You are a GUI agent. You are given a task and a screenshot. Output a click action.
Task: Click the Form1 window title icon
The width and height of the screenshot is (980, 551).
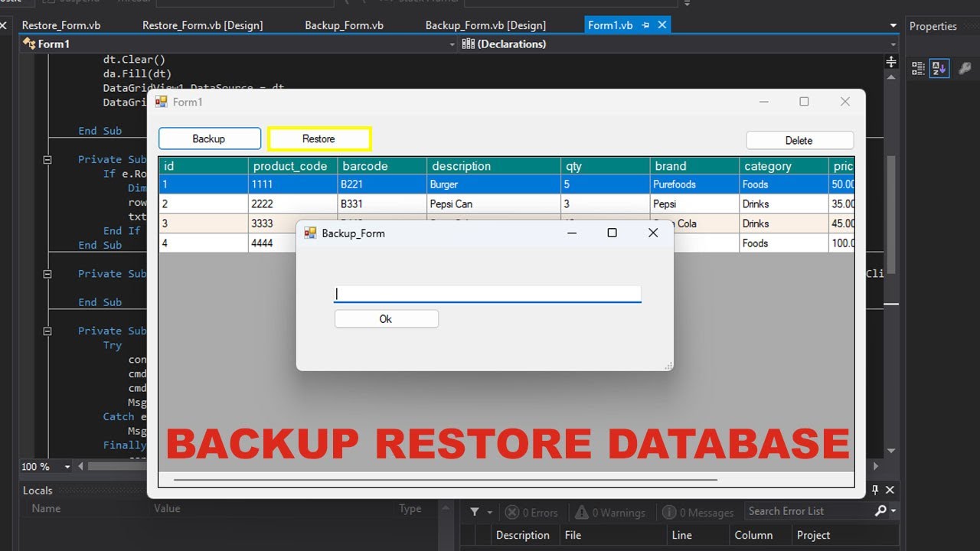(x=162, y=101)
